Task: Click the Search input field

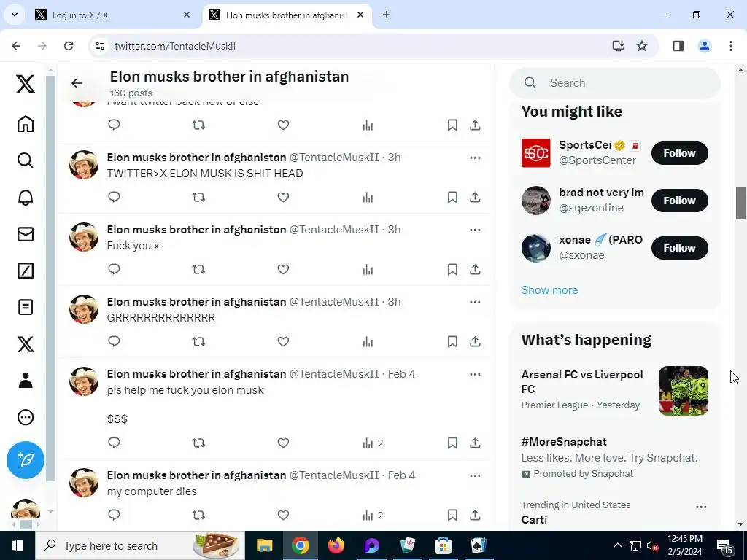Action: click(614, 83)
